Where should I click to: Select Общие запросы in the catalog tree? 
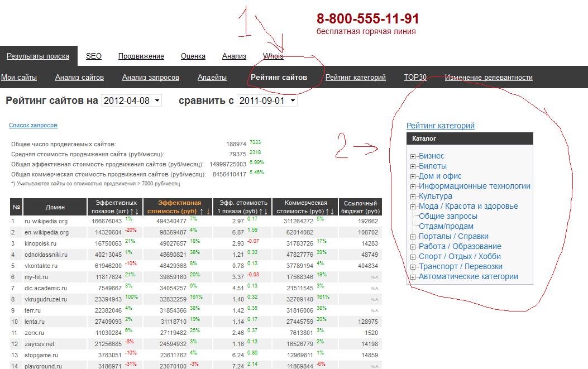coord(448,217)
